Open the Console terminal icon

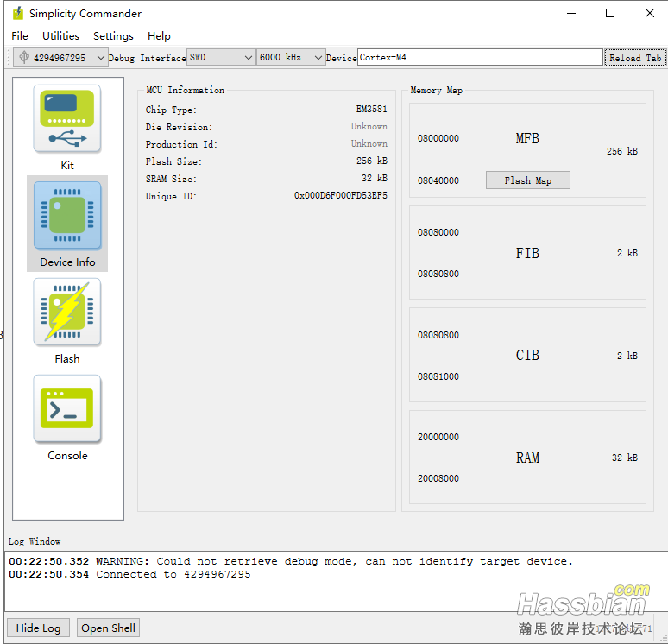coord(67,409)
